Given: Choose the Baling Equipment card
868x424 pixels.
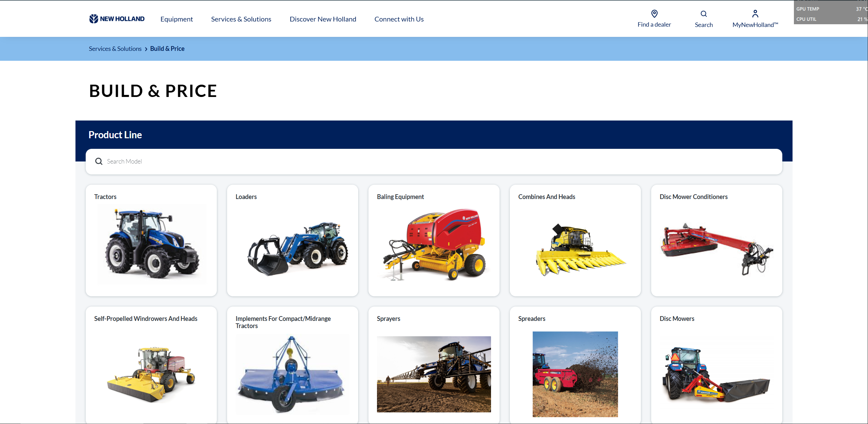Looking at the screenshot, I should tap(434, 240).
